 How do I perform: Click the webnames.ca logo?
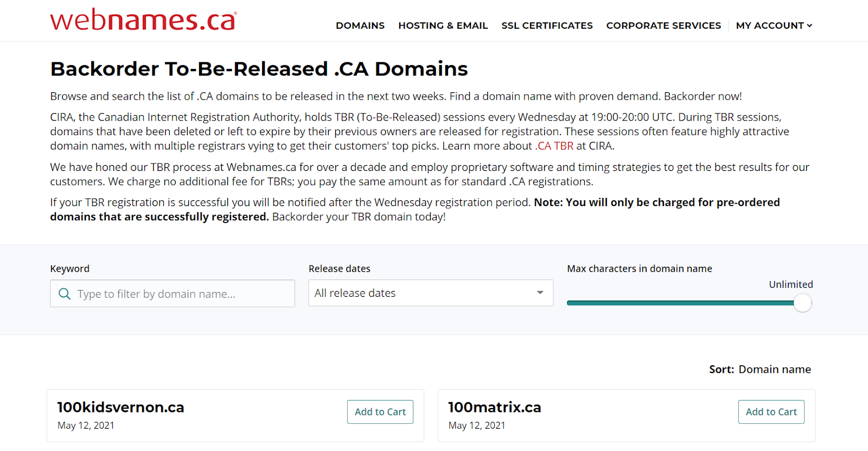tap(144, 20)
